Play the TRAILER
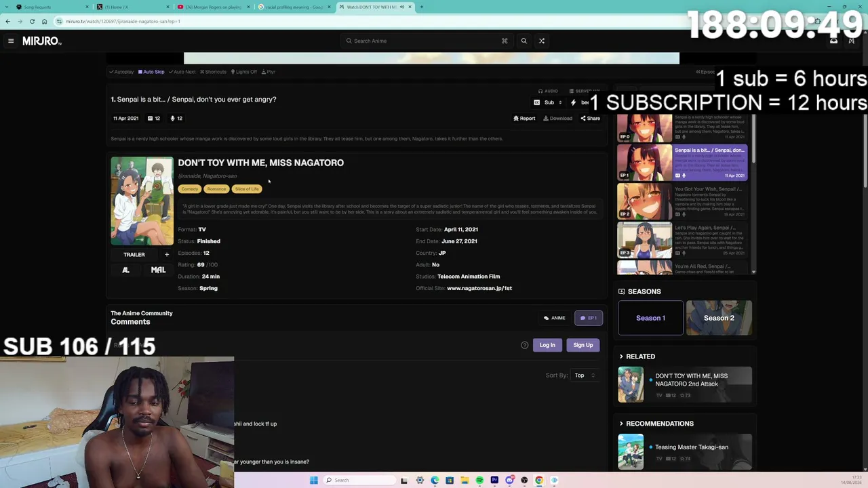This screenshot has width=868, height=488. 134,255
